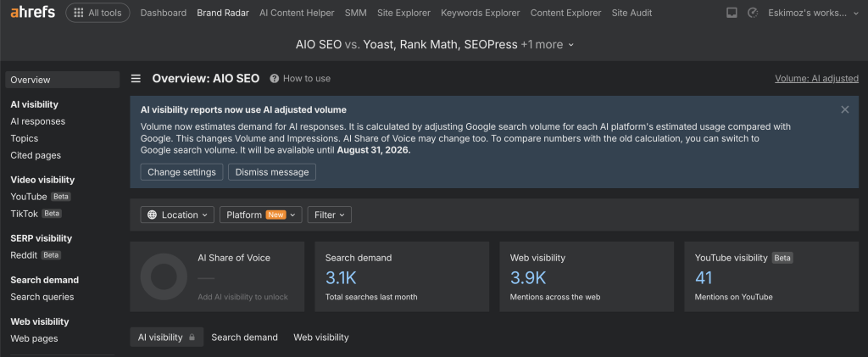Click the Video visibility sidebar heading
The width and height of the screenshot is (868, 357).
42,179
